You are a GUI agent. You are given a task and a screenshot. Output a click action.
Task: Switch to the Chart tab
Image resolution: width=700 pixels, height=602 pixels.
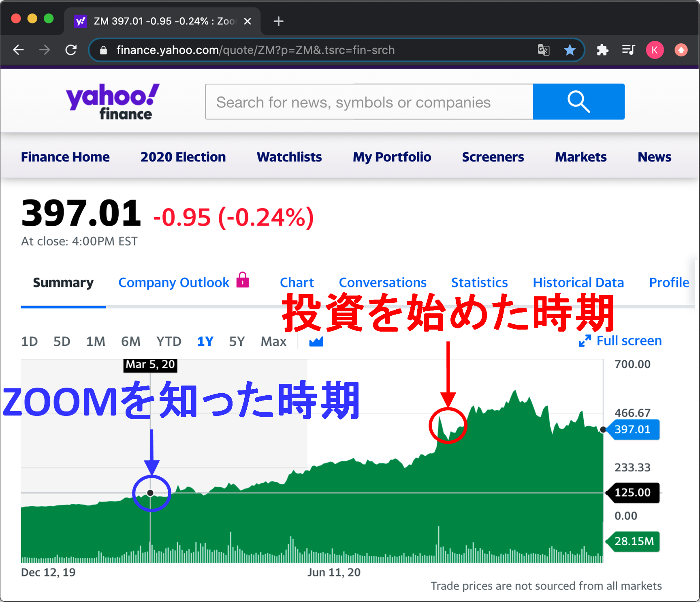(x=297, y=283)
